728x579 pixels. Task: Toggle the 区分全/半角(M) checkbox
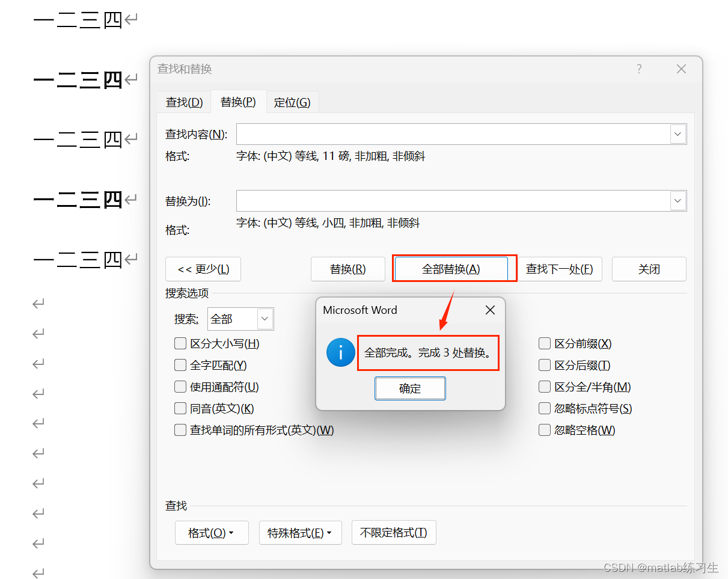coord(545,387)
